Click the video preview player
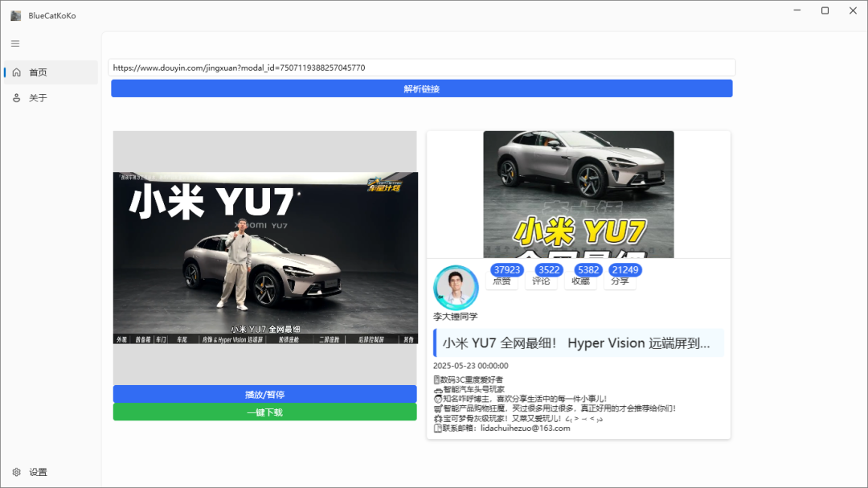Image resolution: width=868 pixels, height=488 pixels. pyautogui.click(x=265, y=258)
